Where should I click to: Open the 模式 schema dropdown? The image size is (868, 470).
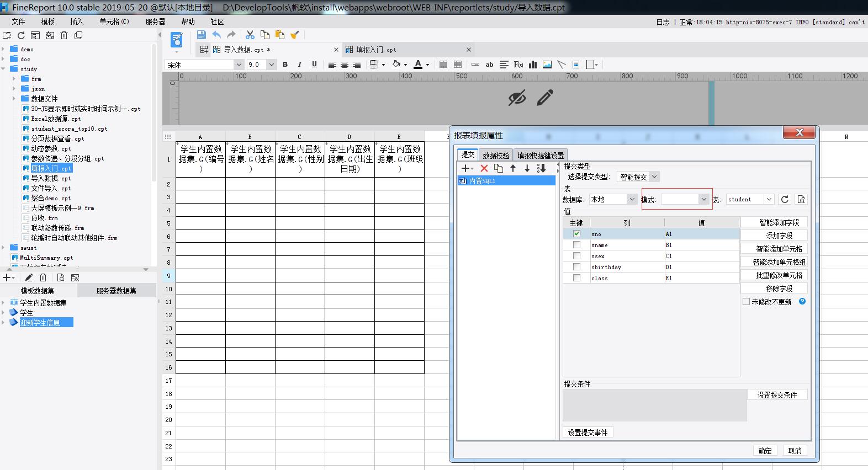click(x=703, y=199)
